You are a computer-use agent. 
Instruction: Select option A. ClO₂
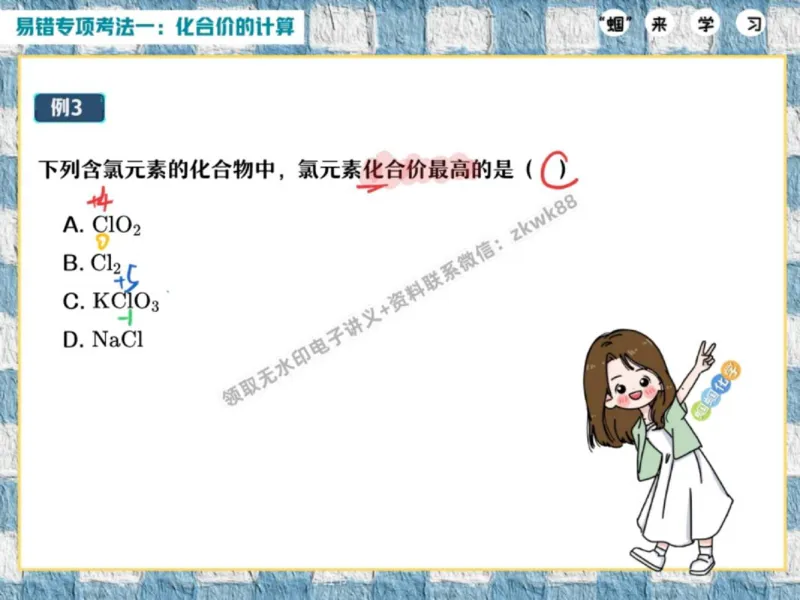coord(102,224)
